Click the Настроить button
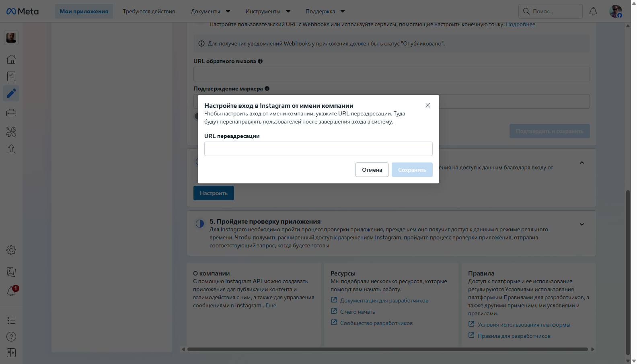Screen dimensions: 637x364 [x=214, y=193]
